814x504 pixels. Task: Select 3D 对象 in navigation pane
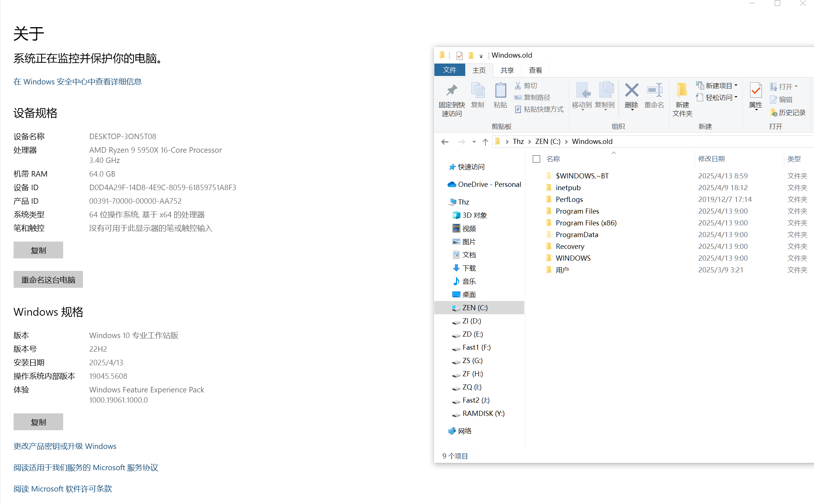470,215
